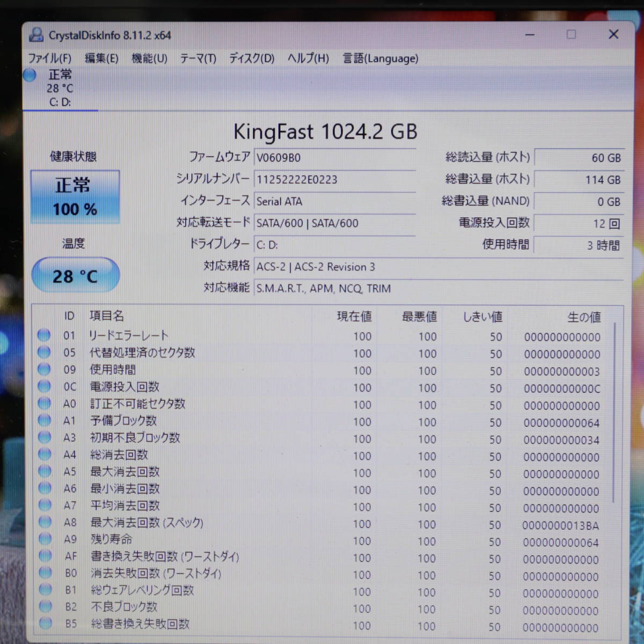Click power-on hours value 3 時間
Image resolution: width=644 pixels, height=644 pixels.
pos(580,245)
